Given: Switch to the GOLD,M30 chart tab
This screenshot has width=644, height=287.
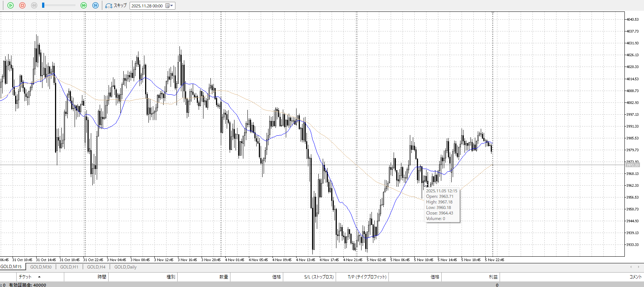Looking at the screenshot, I should coord(41,267).
